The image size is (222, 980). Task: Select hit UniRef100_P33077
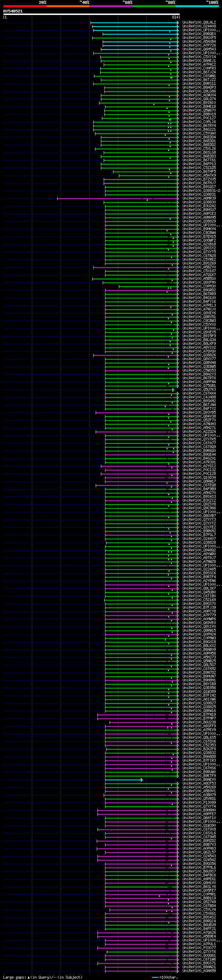(x=199, y=948)
